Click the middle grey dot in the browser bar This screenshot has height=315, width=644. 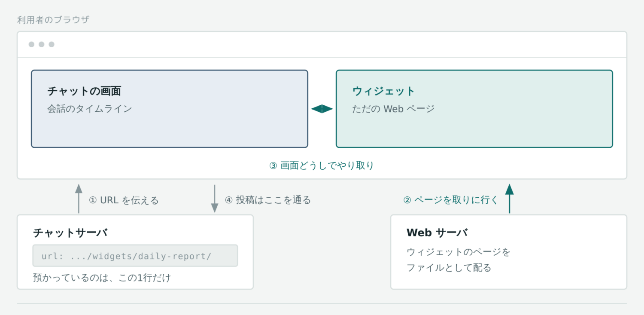tap(42, 44)
